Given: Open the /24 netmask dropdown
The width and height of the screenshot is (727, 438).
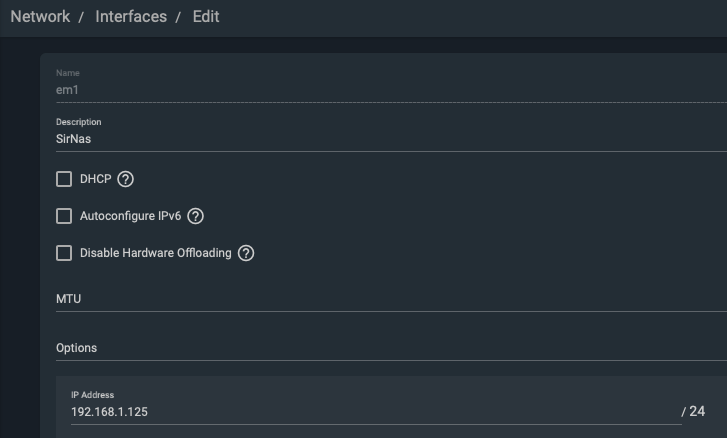Looking at the screenshot, I should [696, 411].
